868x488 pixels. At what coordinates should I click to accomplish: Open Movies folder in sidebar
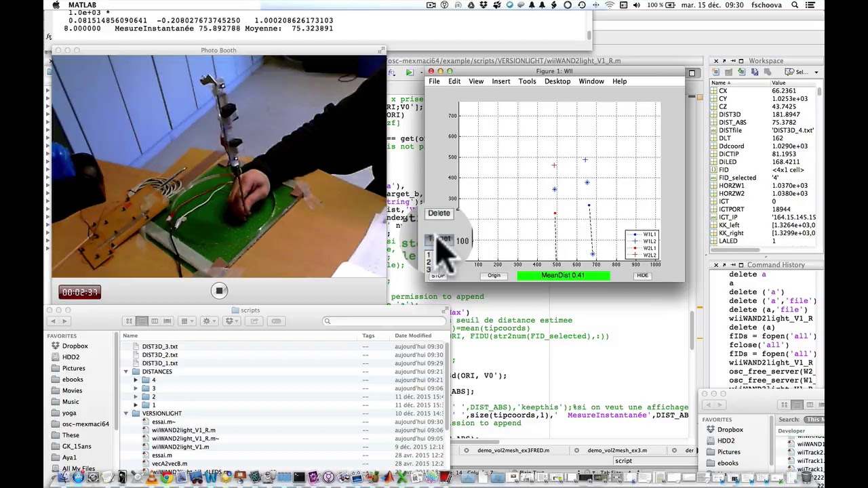click(72, 390)
